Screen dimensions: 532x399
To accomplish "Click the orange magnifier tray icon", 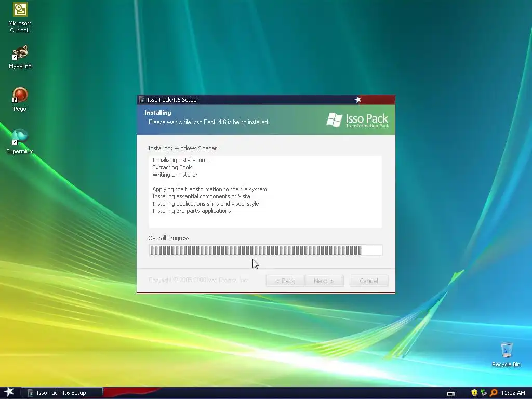I will [x=494, y=393].
